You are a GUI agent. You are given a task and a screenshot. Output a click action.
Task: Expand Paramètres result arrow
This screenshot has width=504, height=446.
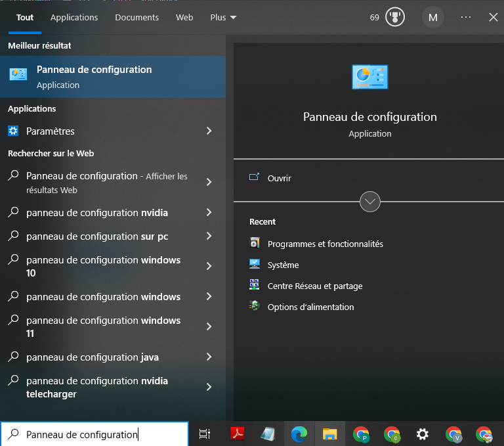coord(209,131)
